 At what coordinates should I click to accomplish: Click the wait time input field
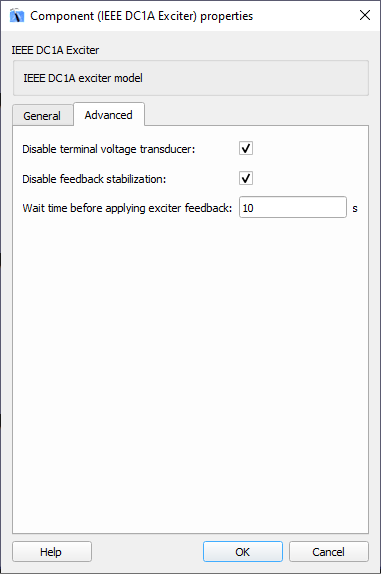[293, 208]
